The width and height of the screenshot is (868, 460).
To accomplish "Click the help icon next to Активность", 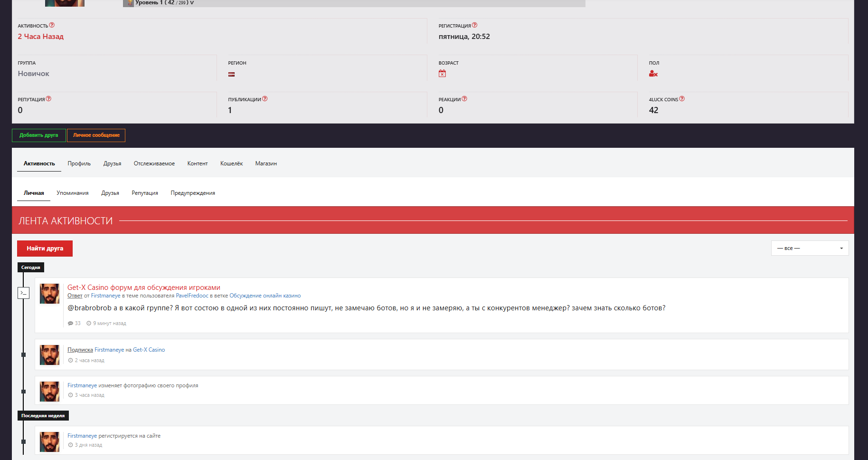I will click(x=52, y=25).
